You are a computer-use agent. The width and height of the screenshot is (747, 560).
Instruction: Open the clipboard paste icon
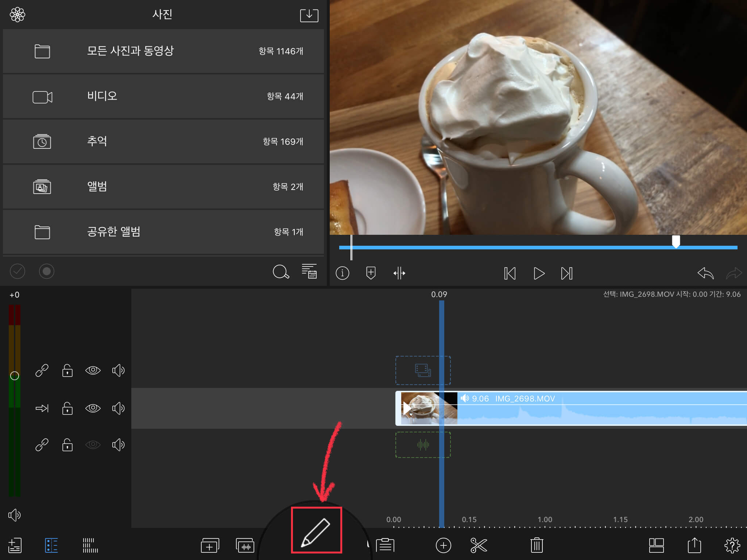(385, 545)
